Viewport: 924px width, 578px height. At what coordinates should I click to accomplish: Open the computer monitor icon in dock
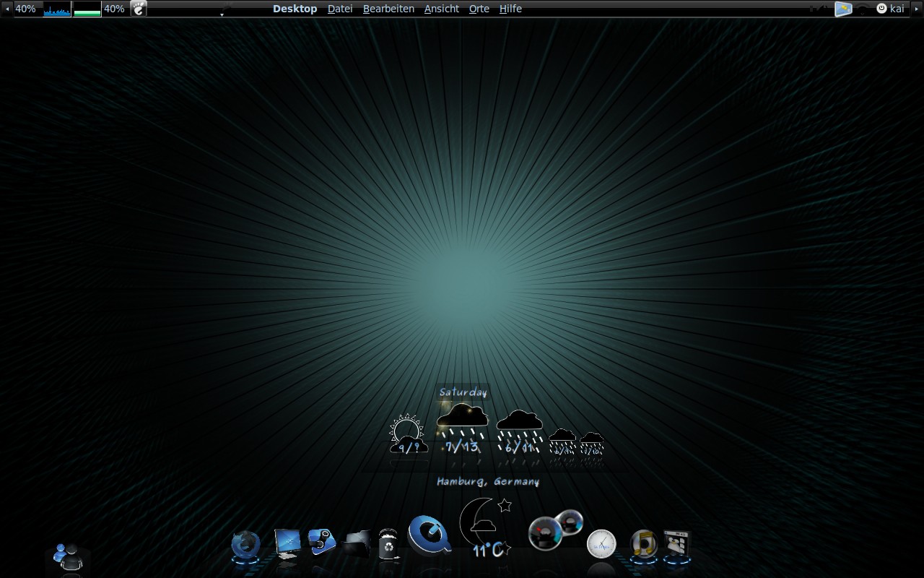point(287,543)
